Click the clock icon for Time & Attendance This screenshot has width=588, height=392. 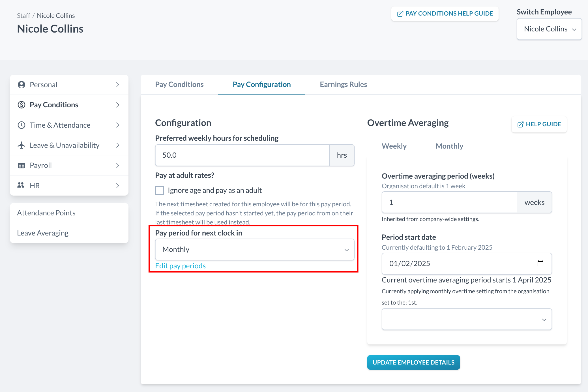point(22,125)
